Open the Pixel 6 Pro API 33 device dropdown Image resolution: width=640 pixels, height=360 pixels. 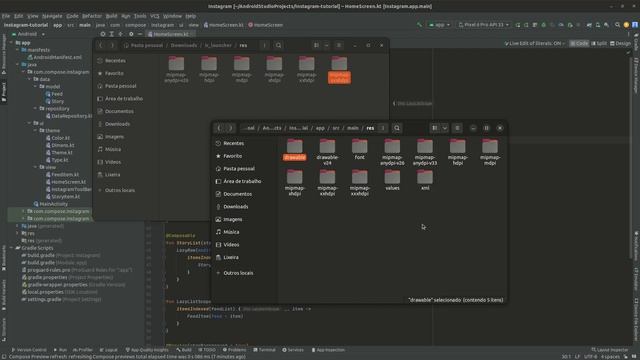pyautogui.click(x=484, y=25)
